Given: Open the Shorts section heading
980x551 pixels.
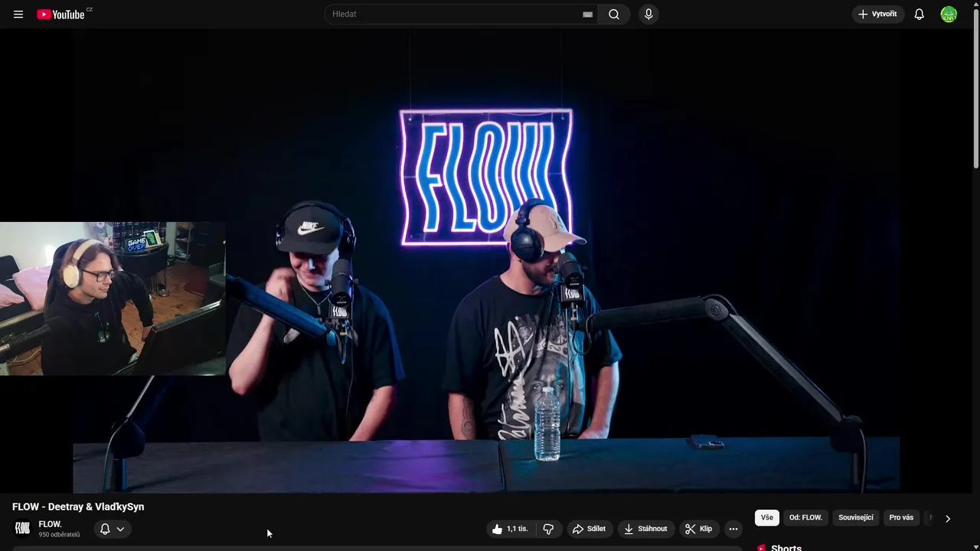Looking at the screenshot, I should click(786, 548).
